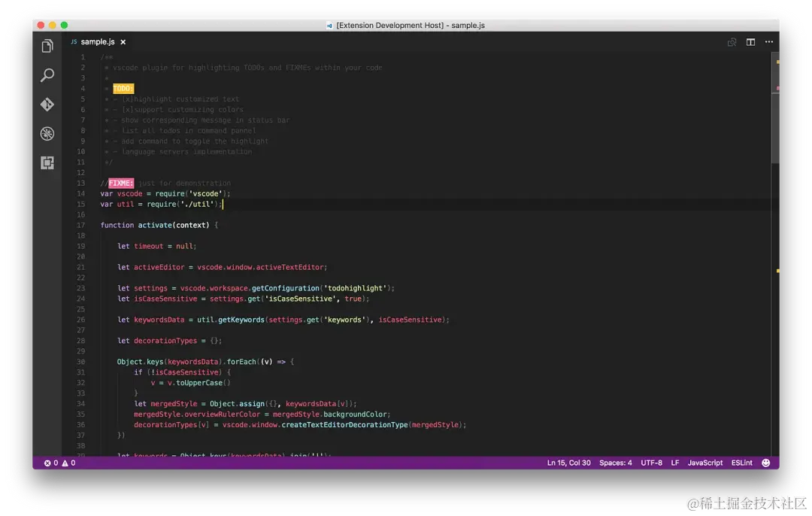This screenshot has width=812, height=516.
Task: Open the Explorer view in activity bar
Action: point(47,46)
